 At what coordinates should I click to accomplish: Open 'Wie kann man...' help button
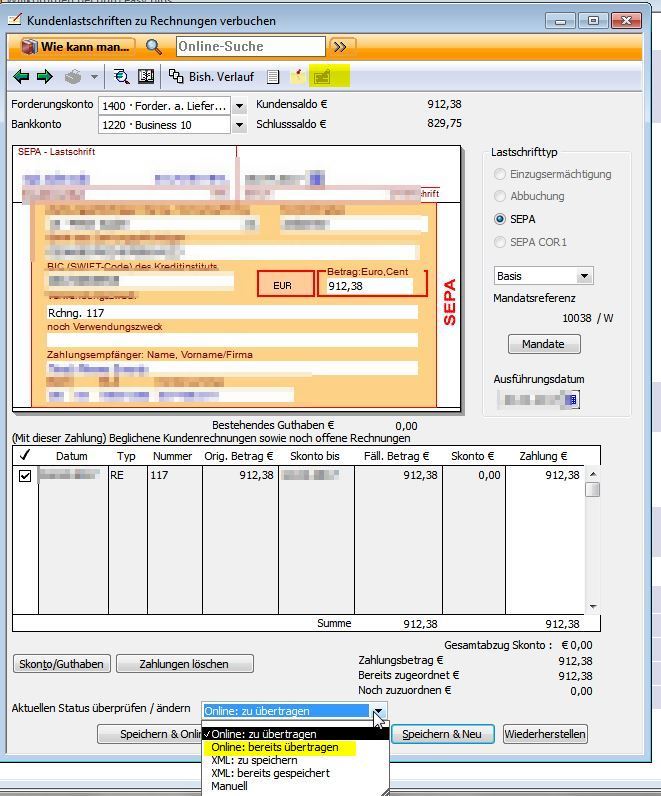78,47
